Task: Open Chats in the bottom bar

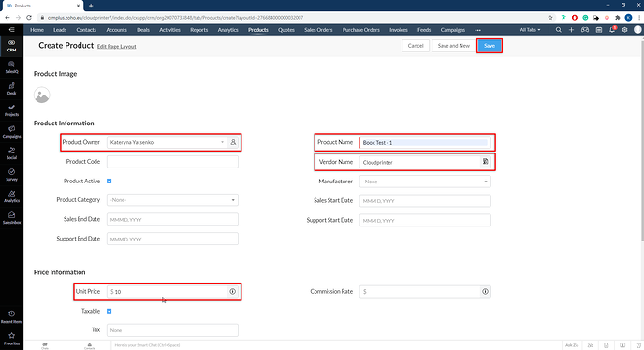Action: click(x=45, y=345)
